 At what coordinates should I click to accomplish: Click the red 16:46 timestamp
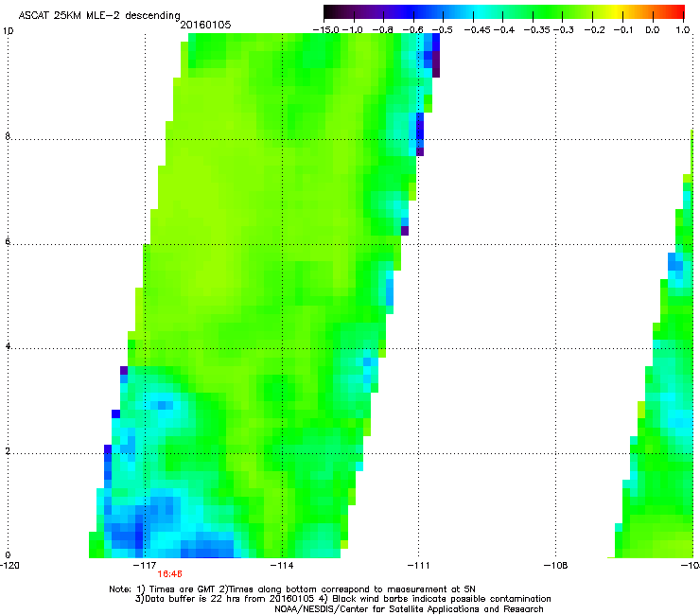click(169, 574)
